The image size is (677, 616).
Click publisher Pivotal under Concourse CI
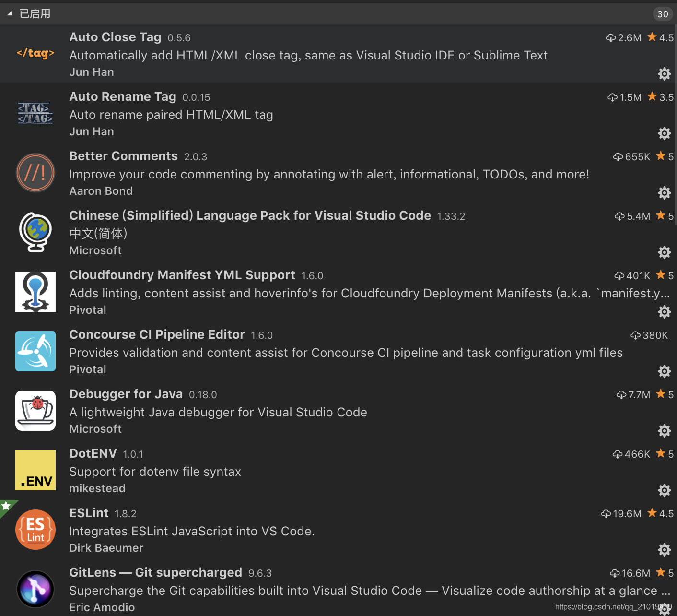coord(88,369)
